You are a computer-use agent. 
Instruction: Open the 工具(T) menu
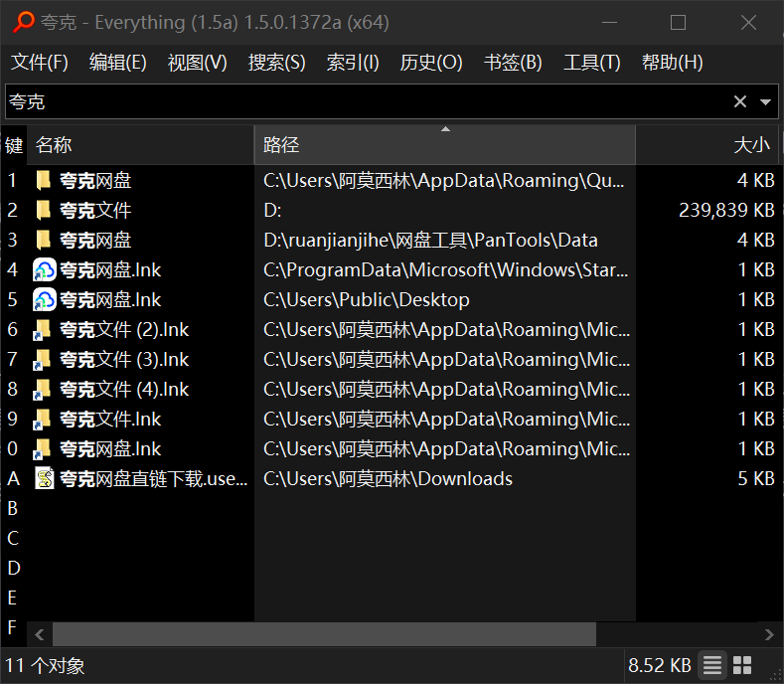click(x=592, y=63)
